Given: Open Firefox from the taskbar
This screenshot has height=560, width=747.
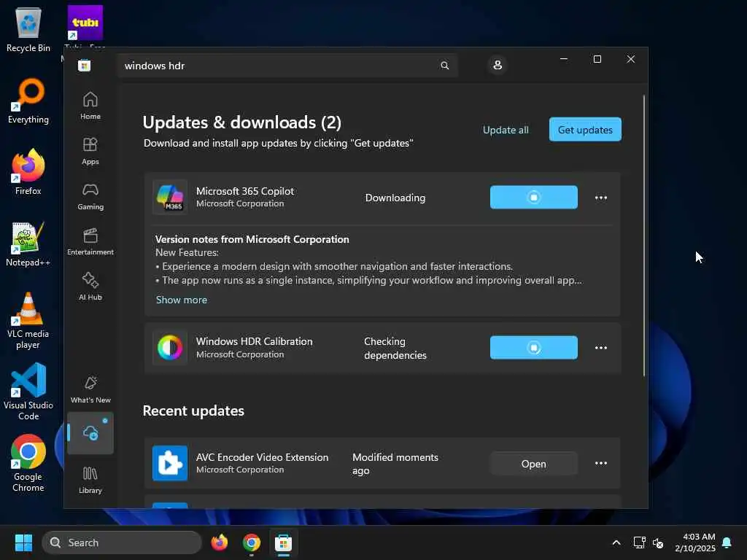Looking at the screenshot, I should 219,542.
